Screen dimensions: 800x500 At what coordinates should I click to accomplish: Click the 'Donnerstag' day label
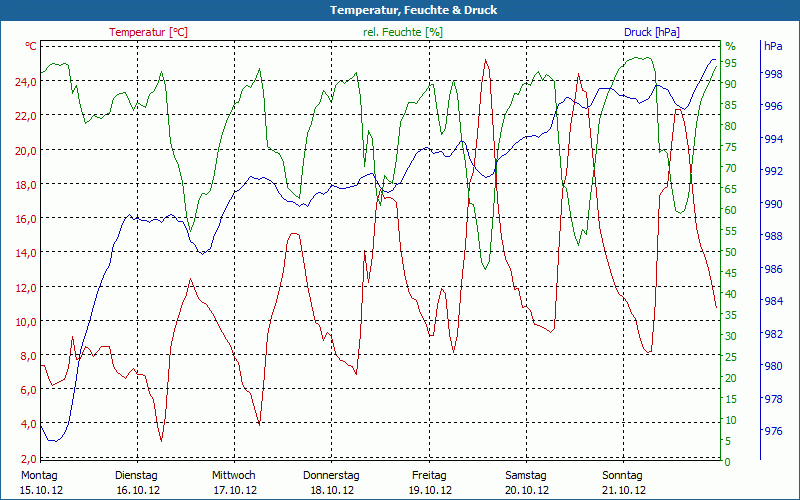(x=331, y=476)
